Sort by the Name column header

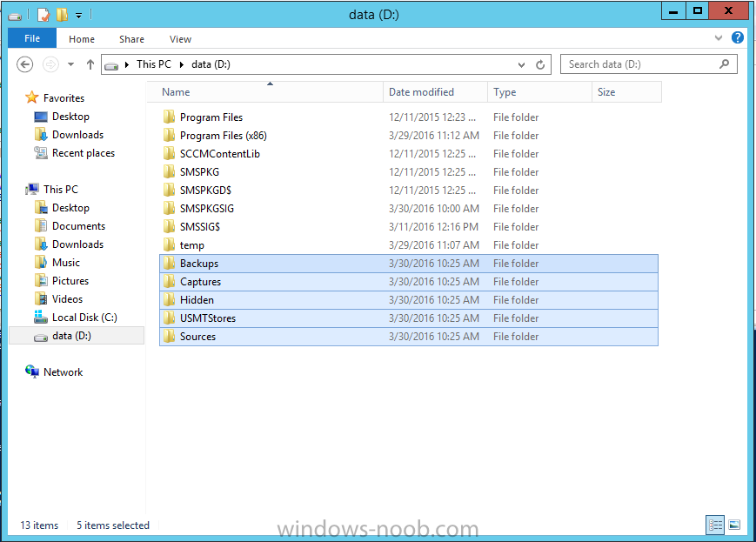coord(265,92)
